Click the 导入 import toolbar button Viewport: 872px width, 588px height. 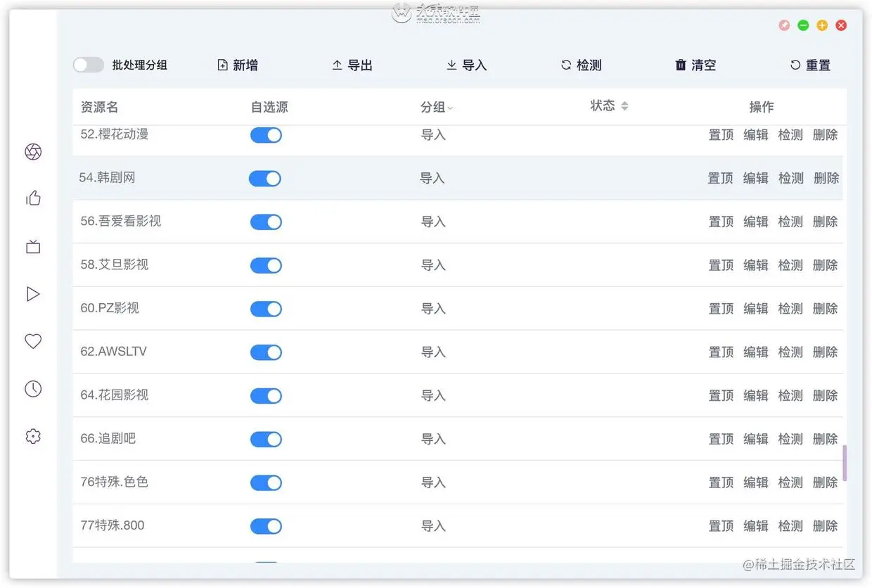[467, 65]
